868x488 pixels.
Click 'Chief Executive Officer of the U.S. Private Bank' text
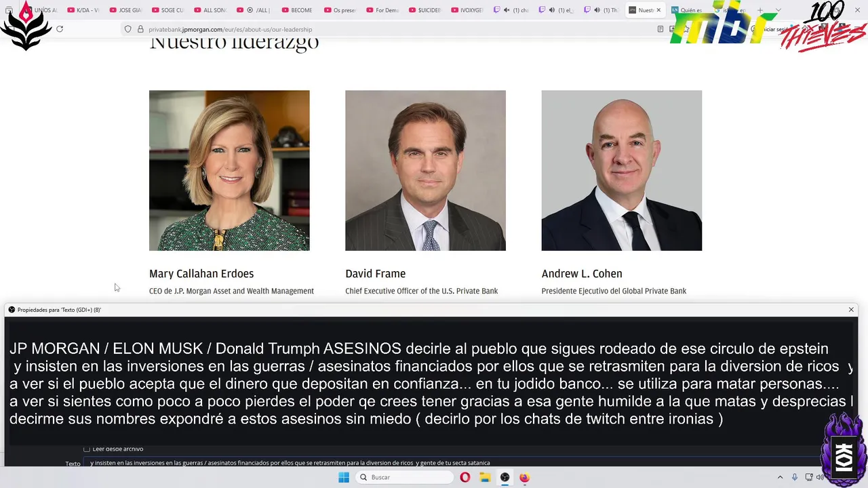[421, 291]
